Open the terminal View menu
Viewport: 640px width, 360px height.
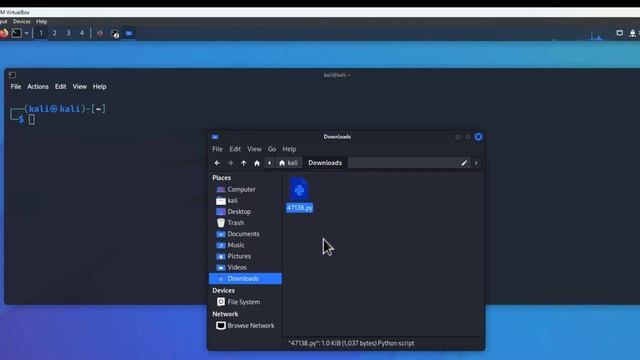click(80, 87)
